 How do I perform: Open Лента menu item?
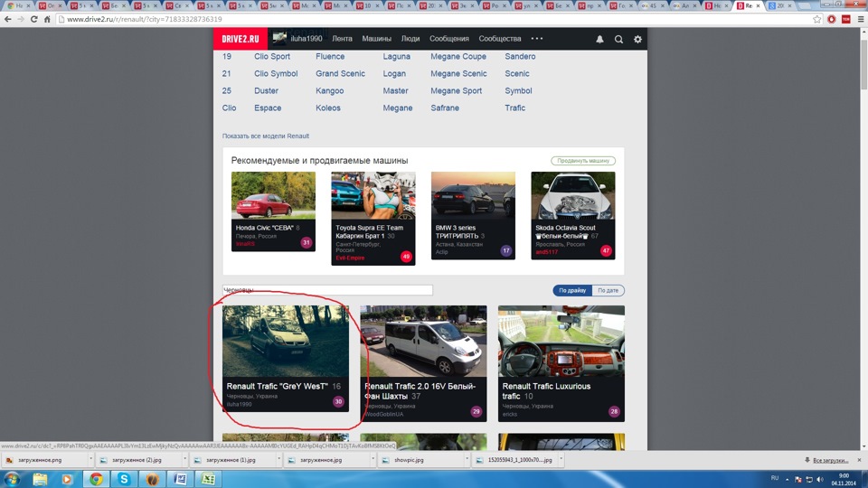tap(342, 39)
